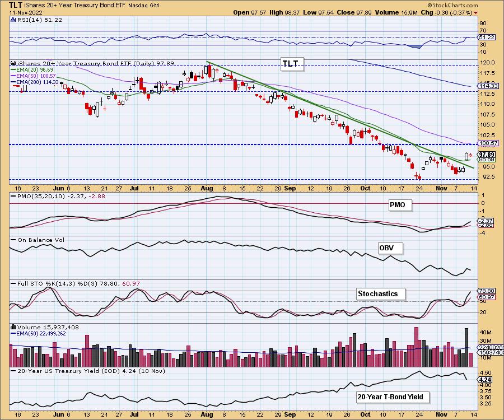
Task: Click the volume bars icon beside Volume label
Action: (13, 327)
